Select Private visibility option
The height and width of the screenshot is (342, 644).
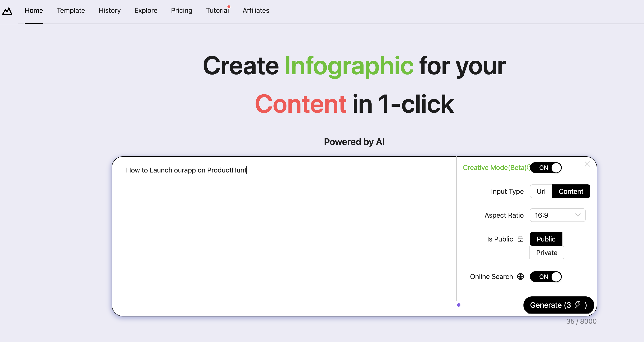546,253
